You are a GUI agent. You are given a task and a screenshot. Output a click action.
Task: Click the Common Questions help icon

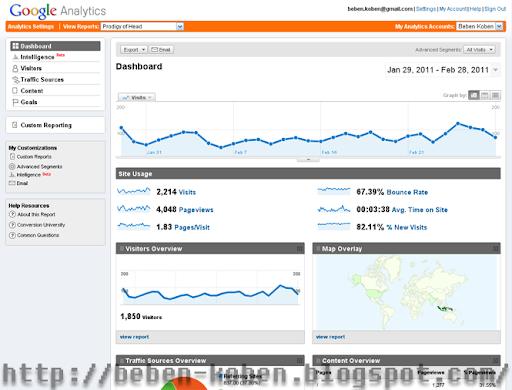(12, 235)
